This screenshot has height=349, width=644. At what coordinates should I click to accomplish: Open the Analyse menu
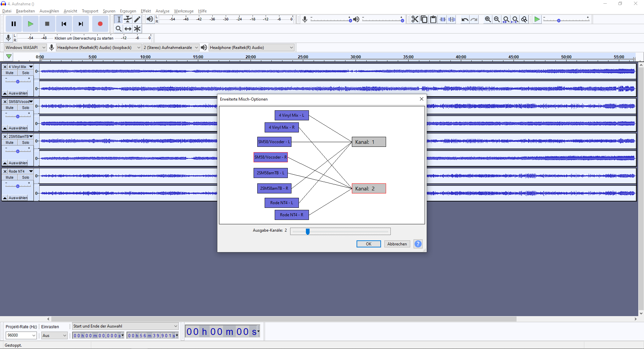pos(163,11)
